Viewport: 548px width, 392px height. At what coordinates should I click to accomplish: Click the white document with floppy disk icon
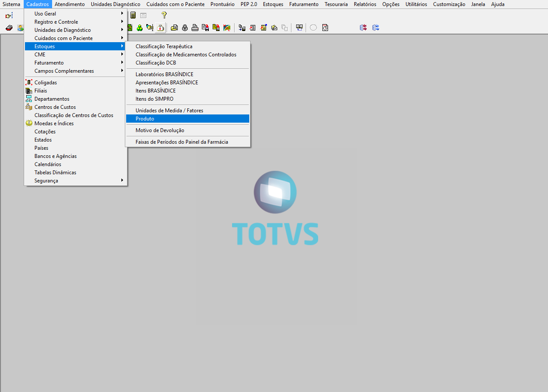pos(206,28)
